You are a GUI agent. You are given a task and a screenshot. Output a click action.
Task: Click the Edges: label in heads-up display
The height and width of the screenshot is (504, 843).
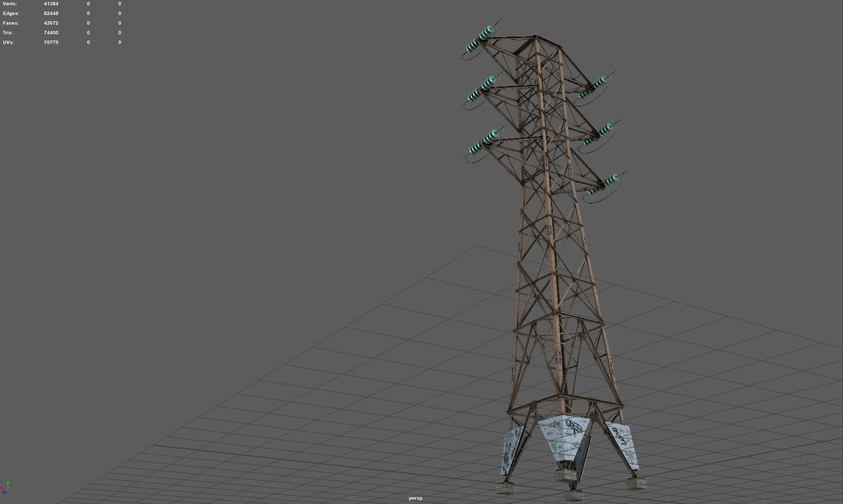pos(10,14)
